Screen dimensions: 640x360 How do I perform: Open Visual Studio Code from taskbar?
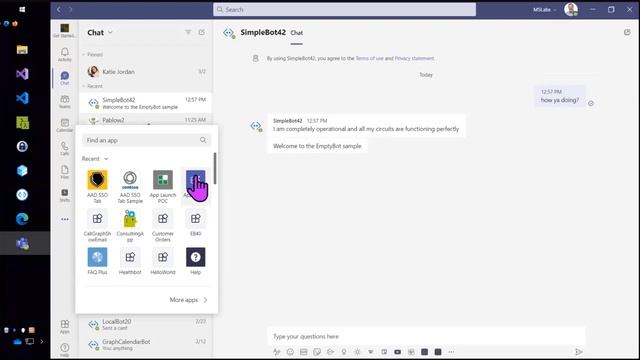(22, 98)
